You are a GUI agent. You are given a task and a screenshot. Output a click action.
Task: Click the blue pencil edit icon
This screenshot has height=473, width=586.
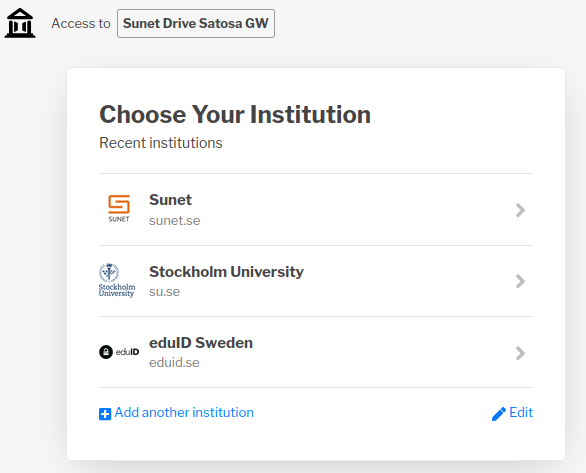coord(499,414)
